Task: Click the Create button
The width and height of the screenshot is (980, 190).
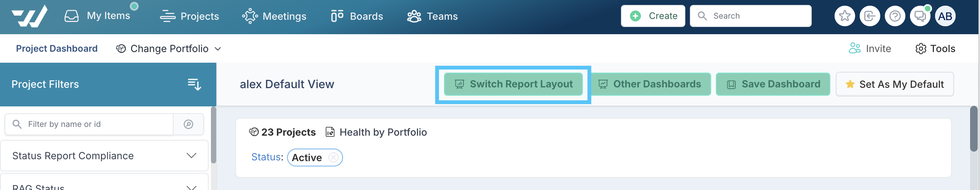Action: pos(653,16)
